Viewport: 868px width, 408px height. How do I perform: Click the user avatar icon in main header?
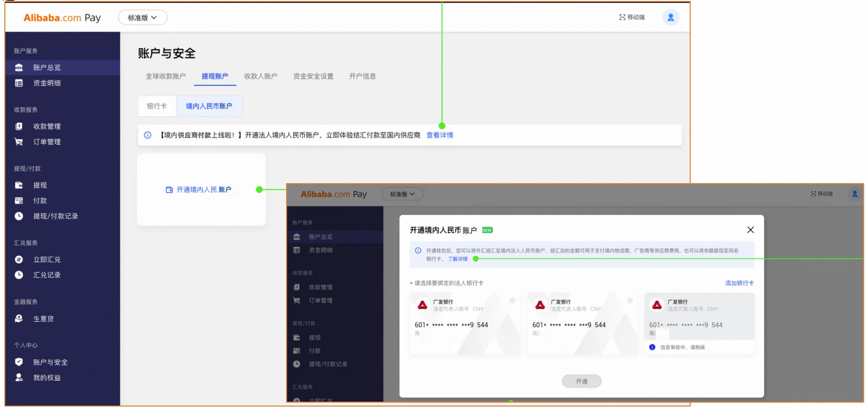tap(670, 17)
